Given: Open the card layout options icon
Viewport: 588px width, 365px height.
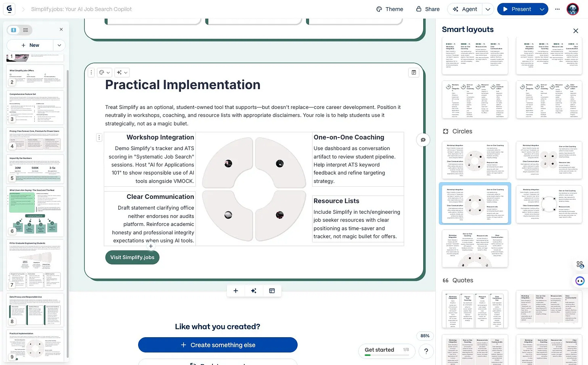Looking at the screenshot, I should 414,73.
